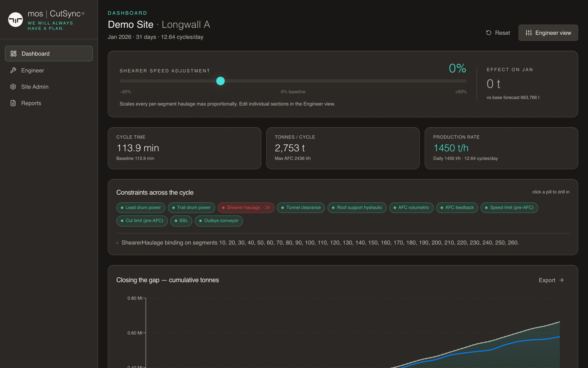This screenshot has height=368, width=588.
Task: Select the Outbye conveyor pill
Action: coord(219,221)
